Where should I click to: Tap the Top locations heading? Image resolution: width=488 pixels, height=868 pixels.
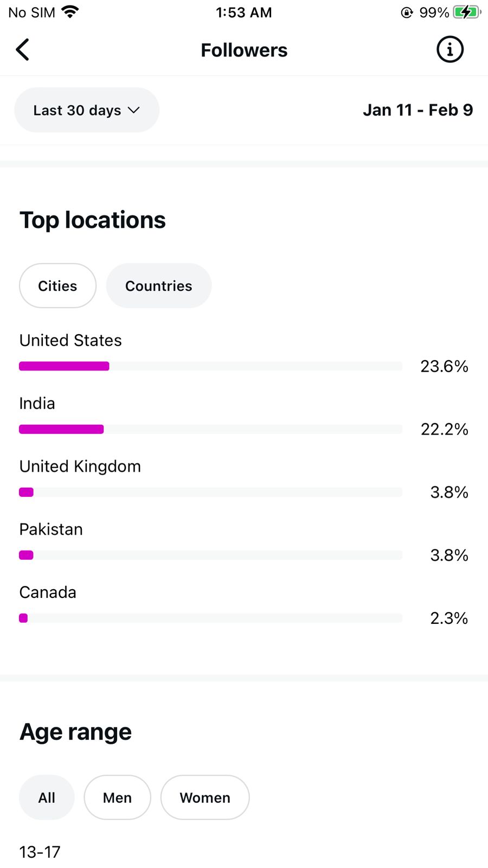[93, 220]
